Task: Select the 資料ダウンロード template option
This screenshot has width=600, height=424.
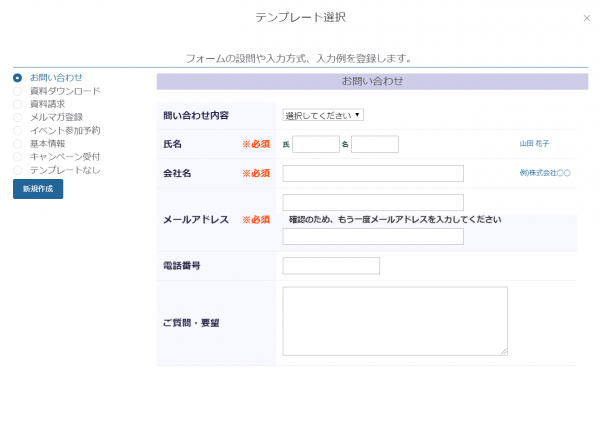Action: point(17,91)
